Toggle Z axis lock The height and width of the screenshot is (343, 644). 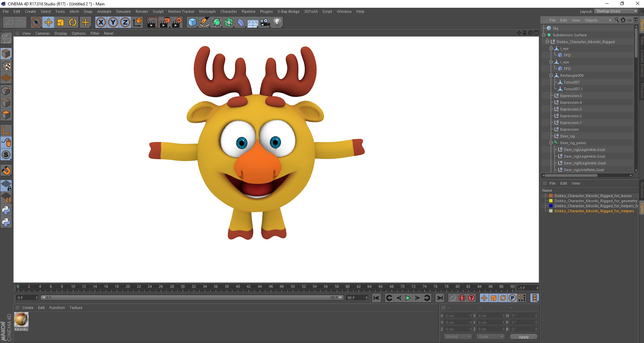[125, 23]
